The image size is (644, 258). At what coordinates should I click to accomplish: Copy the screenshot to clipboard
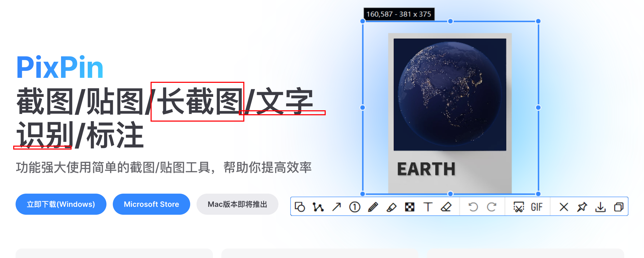coord(619,207)
